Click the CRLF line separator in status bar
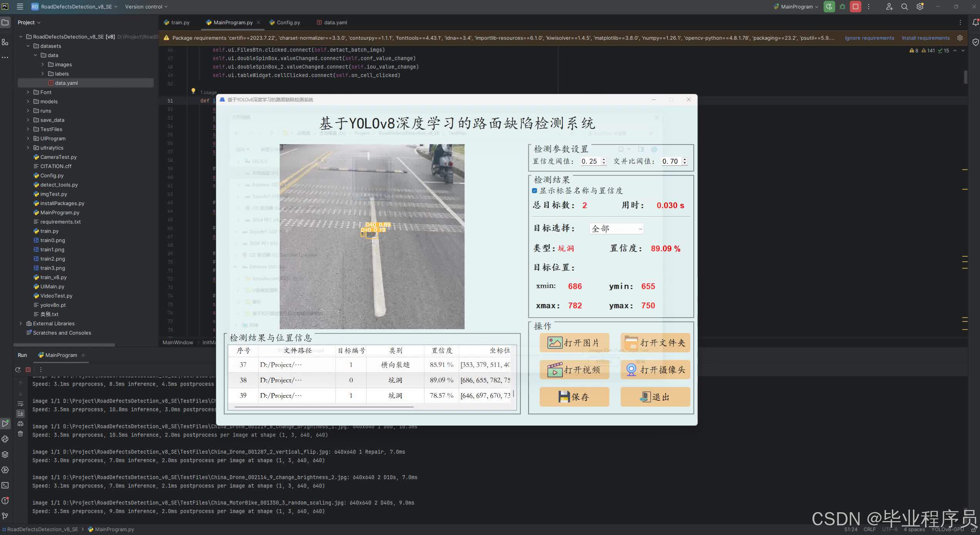The width and height of the screenshot is (980, 535). 869,529
